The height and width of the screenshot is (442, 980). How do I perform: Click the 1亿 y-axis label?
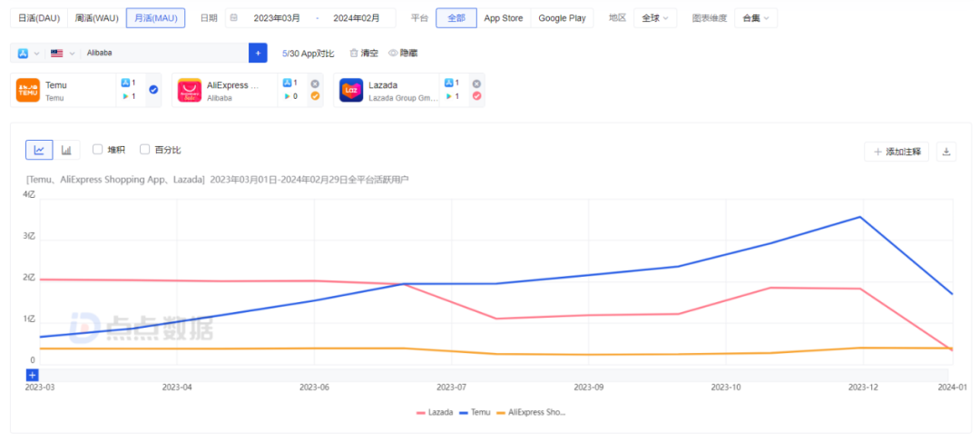pos(29,319)
